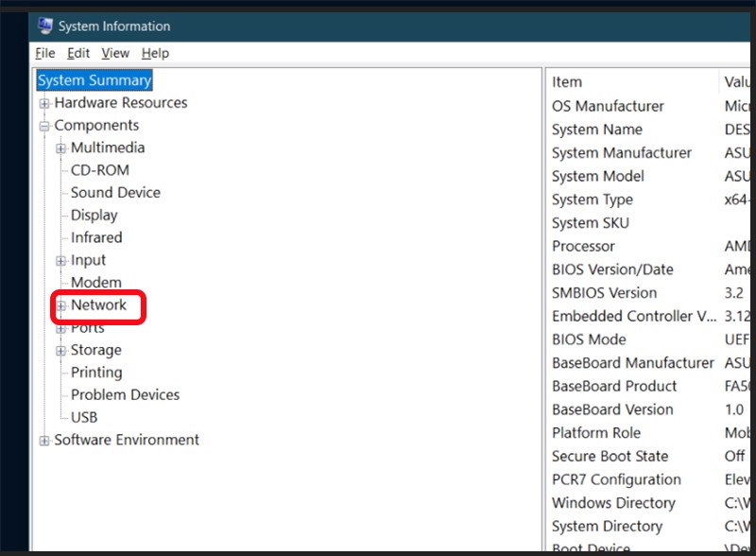Select the System Summary tree node
The image size is (756, 556).
pyautogui.click(x=94, y=80)
